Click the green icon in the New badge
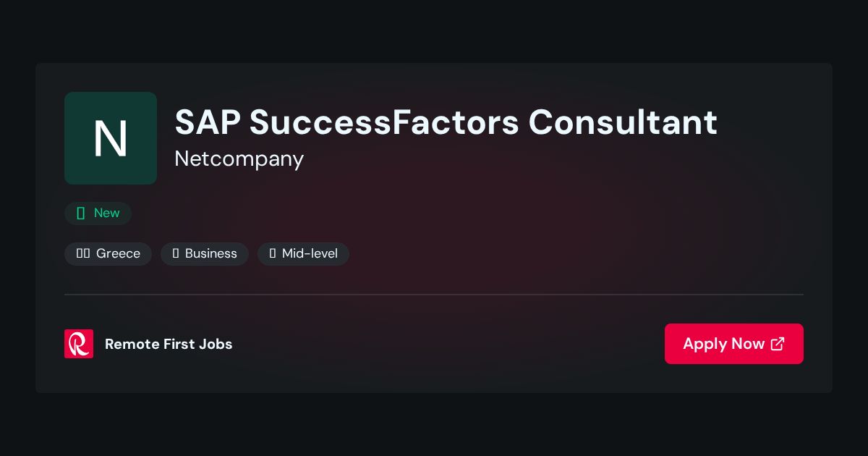 [x=81, y=214]
